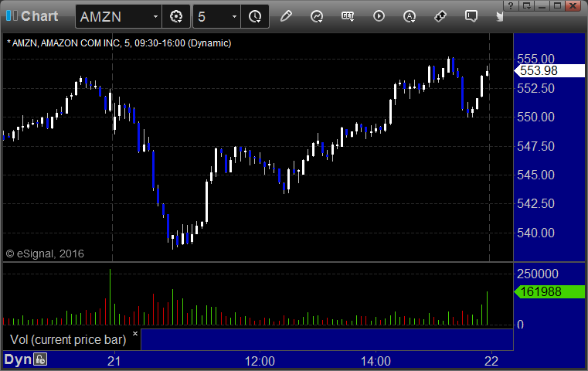Click the 550.00 price axis label
588x371 pixels.
click(535, 117)
